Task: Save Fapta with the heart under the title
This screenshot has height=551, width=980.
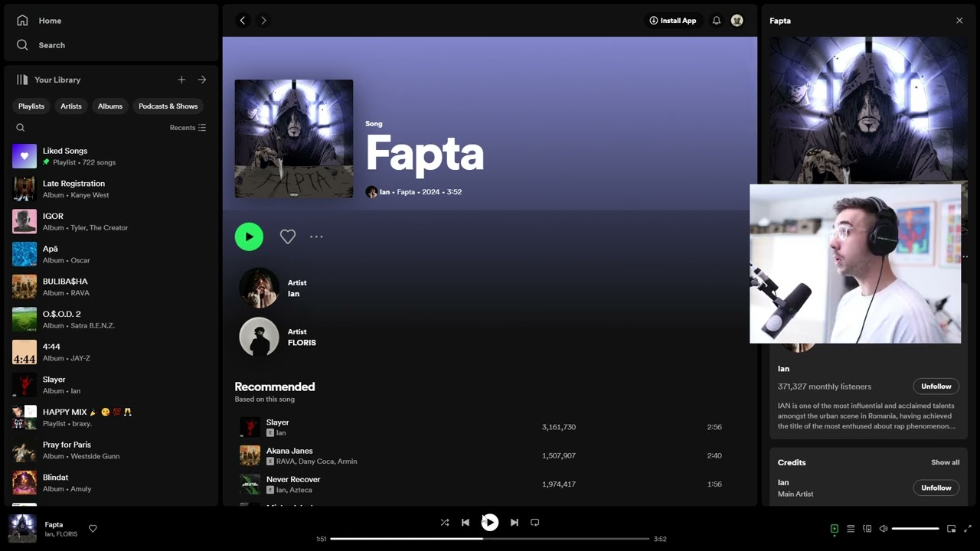Action: click(288, 237)
